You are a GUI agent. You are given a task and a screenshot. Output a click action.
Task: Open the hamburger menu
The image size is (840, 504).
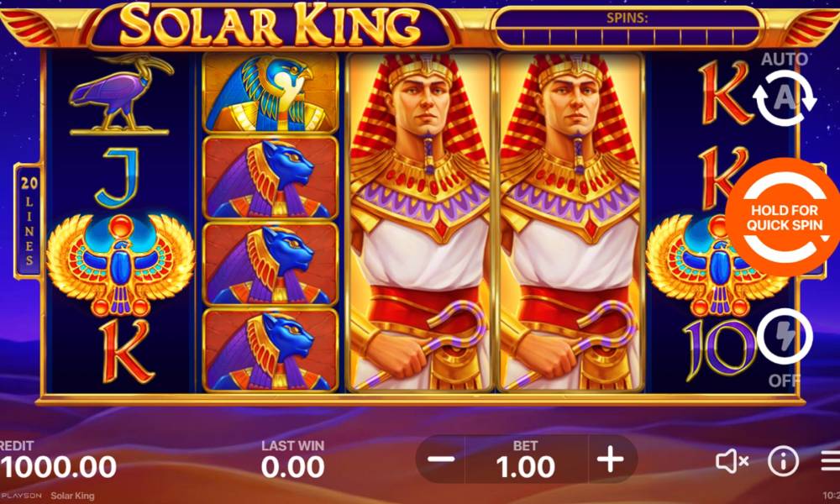tap(831, 461)
